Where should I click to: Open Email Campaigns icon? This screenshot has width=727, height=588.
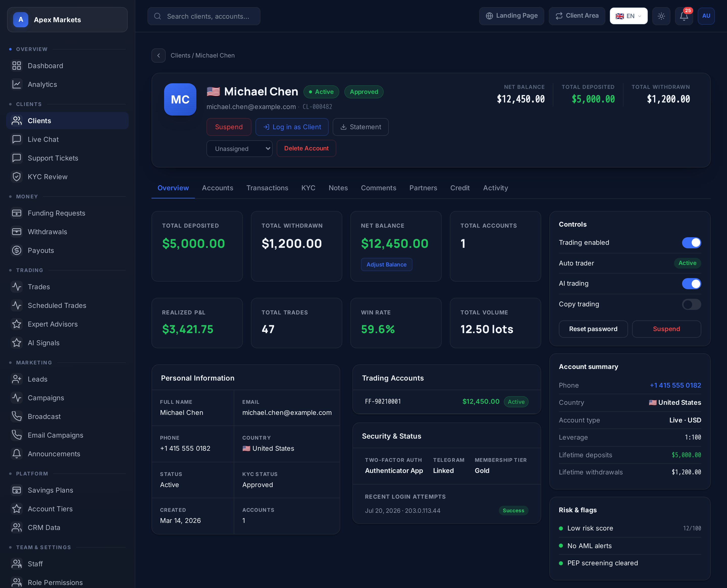click(x=17, y=435)
